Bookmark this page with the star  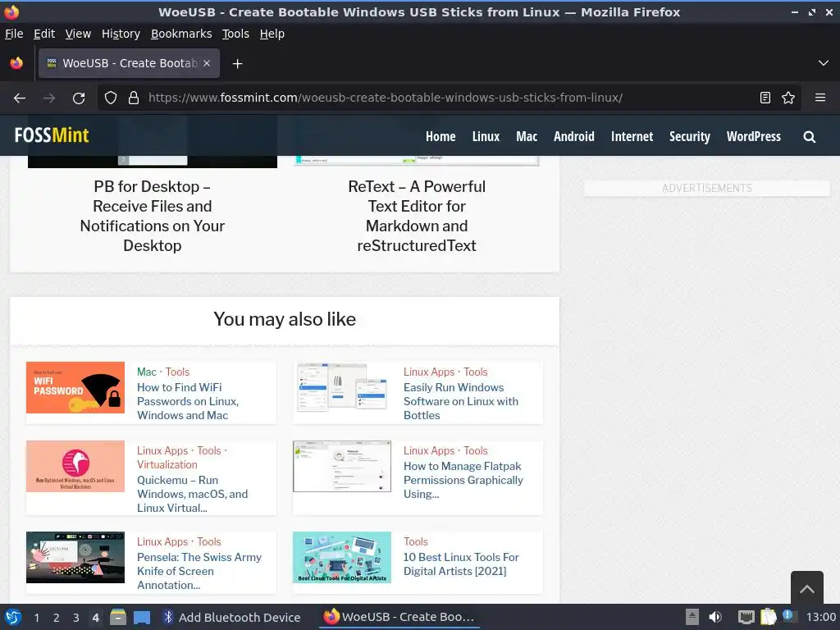click(788, 98)
